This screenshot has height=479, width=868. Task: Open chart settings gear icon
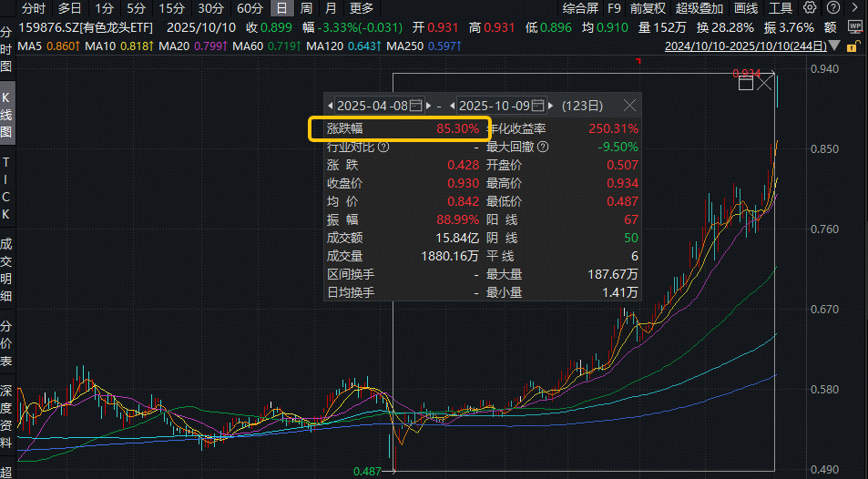(810, 7)
